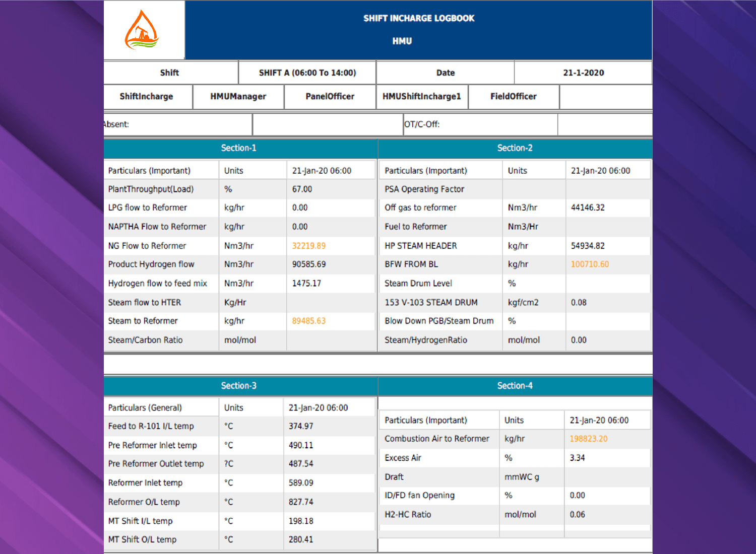This screenshot has height=554, width=756.
Task: Click the SHIFT INCHARGE LOGBOOK title
Action: (x=418, y=19)
